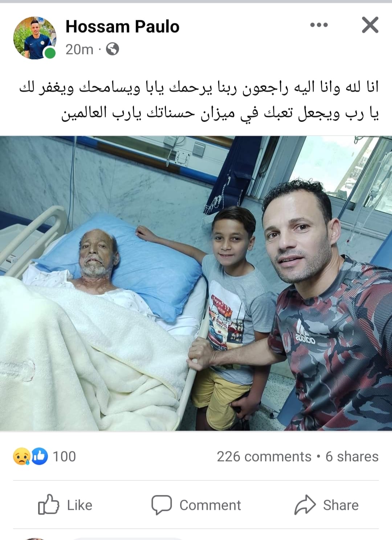Open the 20m post timestamp
This screenshot has width=392, height=540.
coord(79,49)
